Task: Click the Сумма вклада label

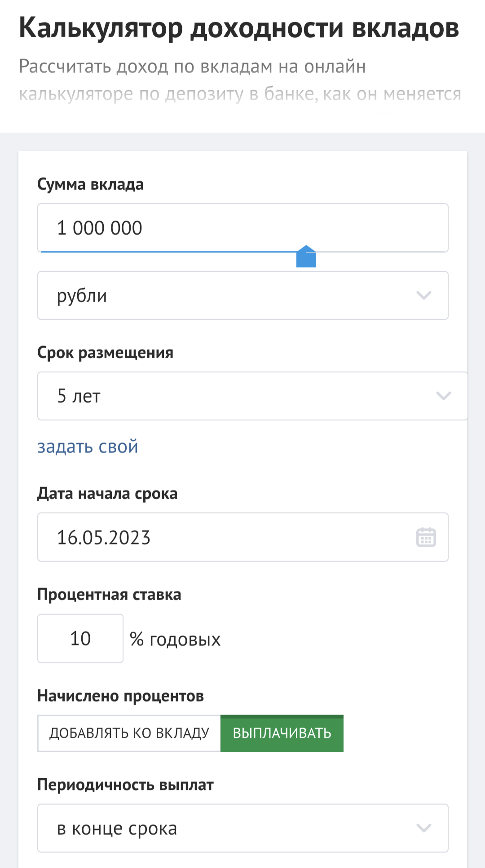Action: click(90, 184)
